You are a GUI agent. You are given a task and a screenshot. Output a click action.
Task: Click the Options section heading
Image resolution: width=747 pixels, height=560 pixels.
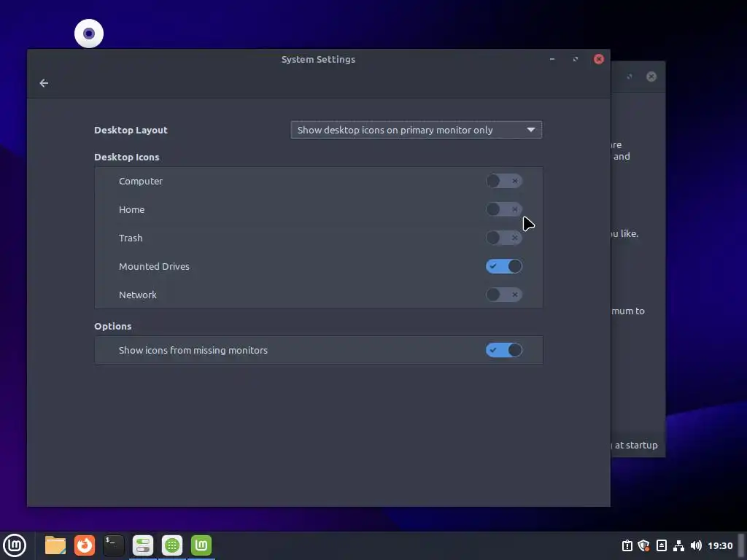[113, 326]
